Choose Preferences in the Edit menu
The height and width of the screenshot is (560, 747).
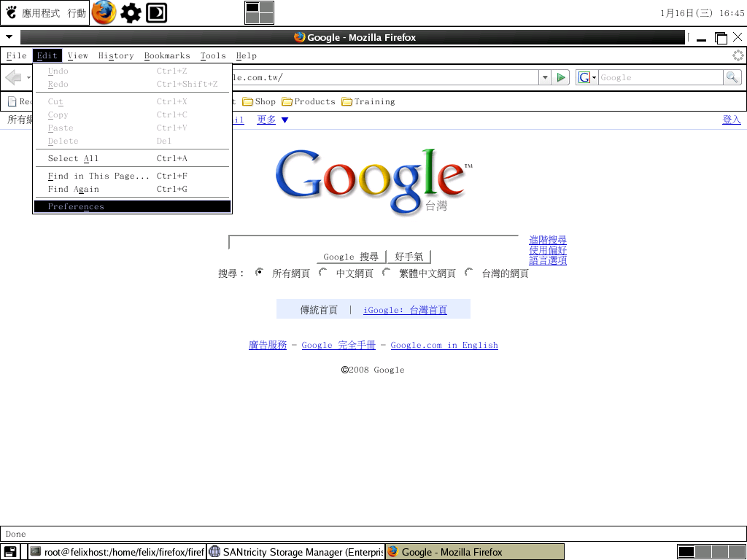(x=133, y=206)
